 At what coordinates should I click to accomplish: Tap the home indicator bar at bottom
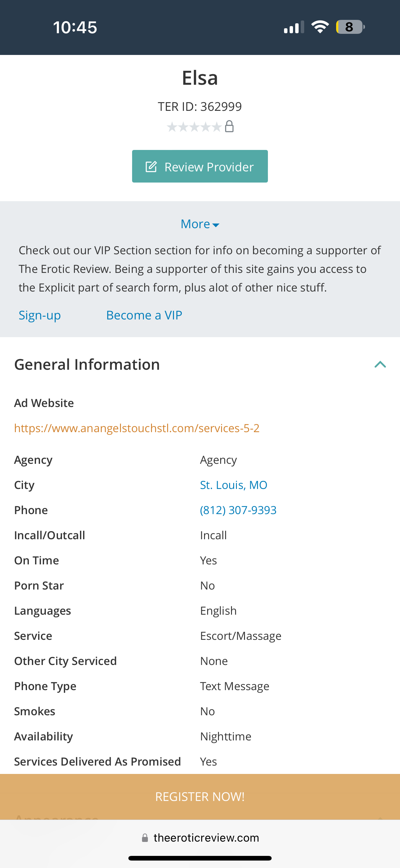click(200, 858)
